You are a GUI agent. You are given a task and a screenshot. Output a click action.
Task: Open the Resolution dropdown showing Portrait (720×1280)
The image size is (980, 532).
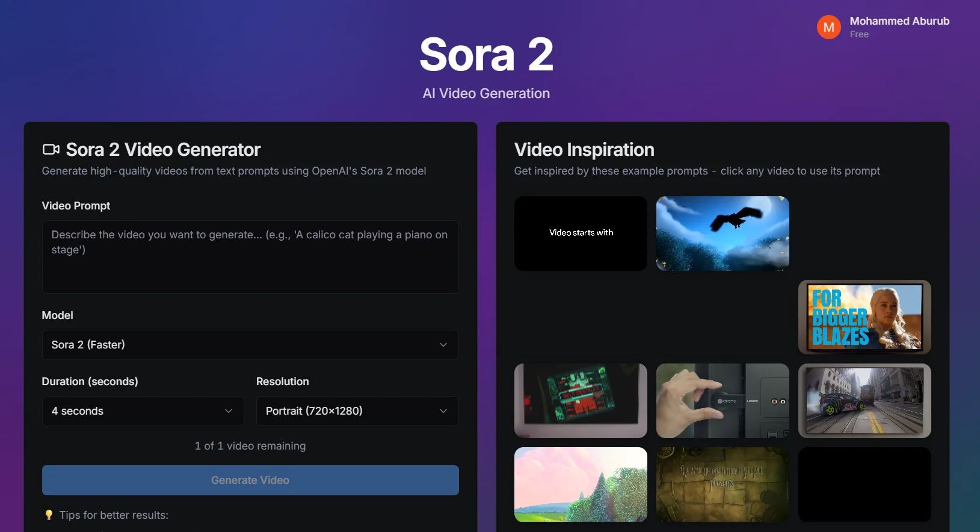[357, 411]
